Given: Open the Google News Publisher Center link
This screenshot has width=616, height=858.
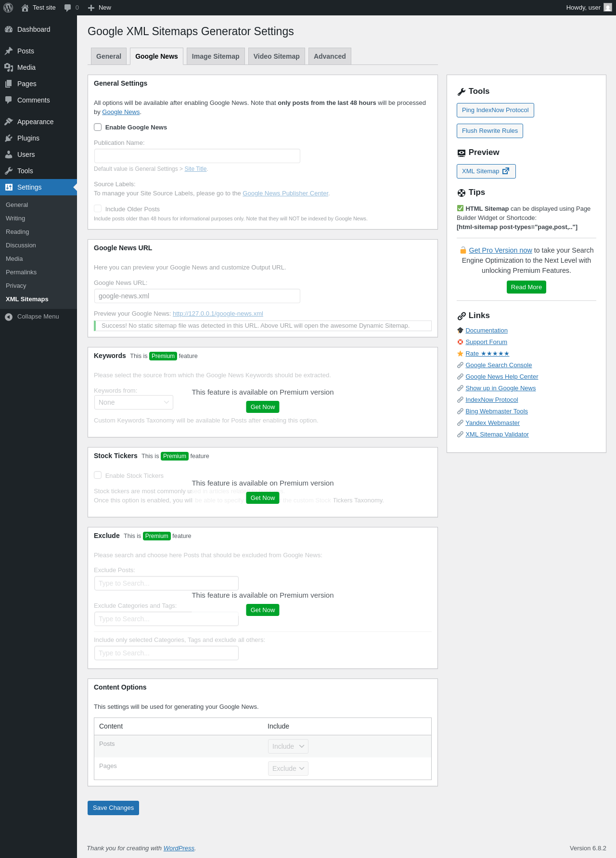Looking at the screenshot, I should click(285, 193).
